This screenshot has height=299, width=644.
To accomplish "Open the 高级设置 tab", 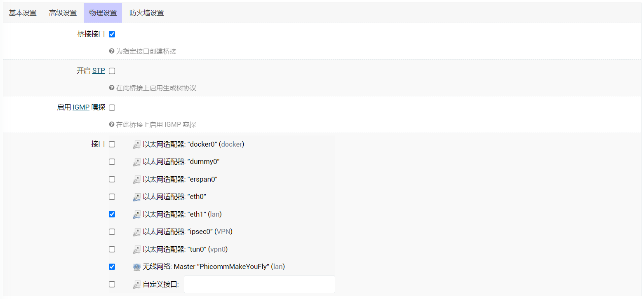I will (63, 13).
